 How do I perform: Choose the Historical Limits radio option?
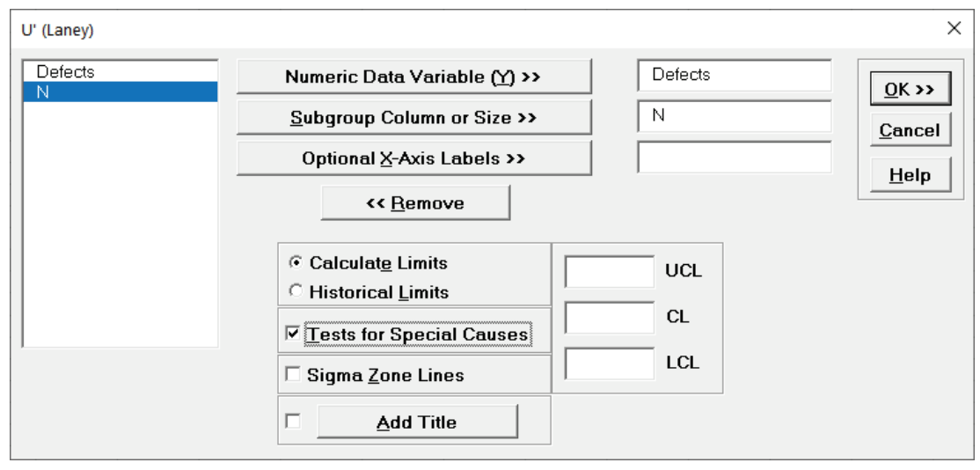(x=296, y=292)
